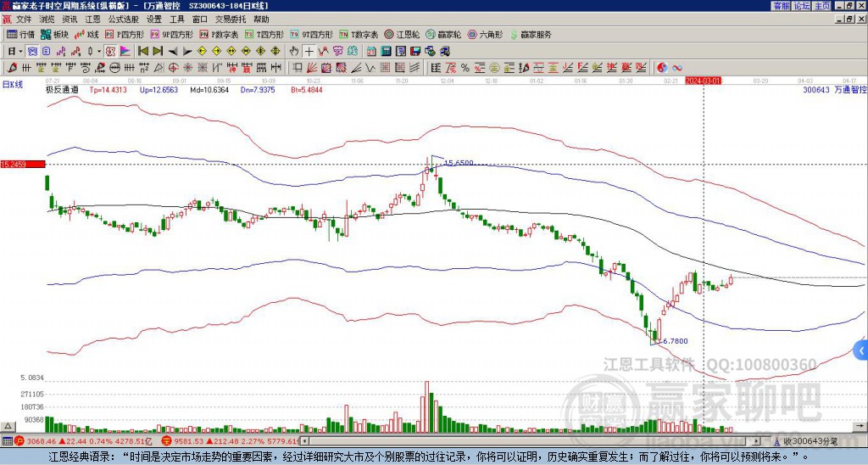Select the hand pan tool
Image resolution: width=868 pixels, height=465 pixels.
pos(294,52)
